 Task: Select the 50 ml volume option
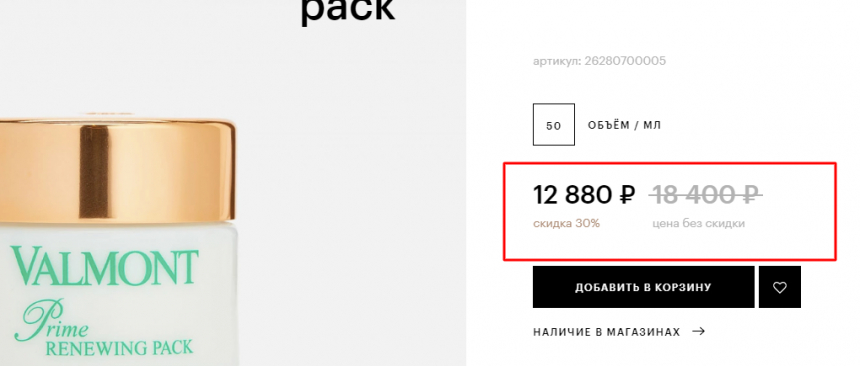coord(553,125)
